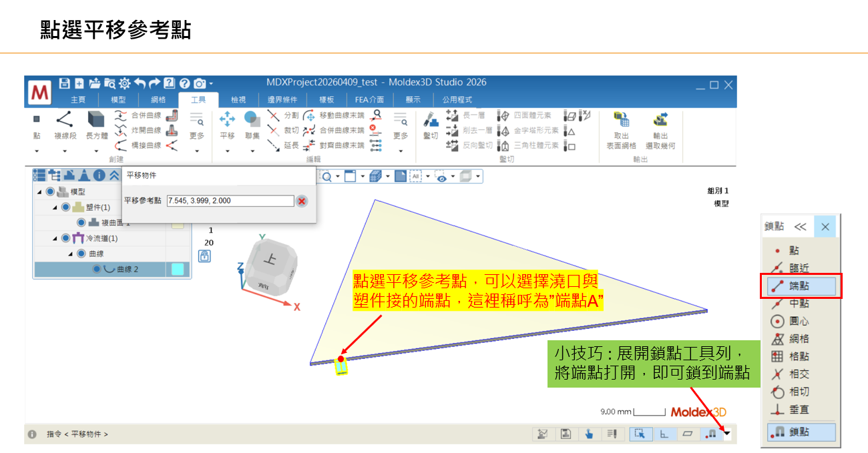Click the New project icon beside Save

pos(79,83)
